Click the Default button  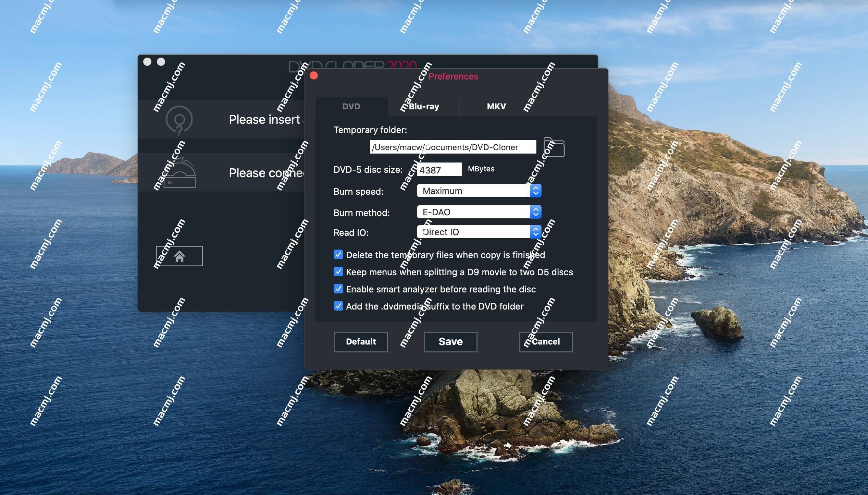coord(361,342)
